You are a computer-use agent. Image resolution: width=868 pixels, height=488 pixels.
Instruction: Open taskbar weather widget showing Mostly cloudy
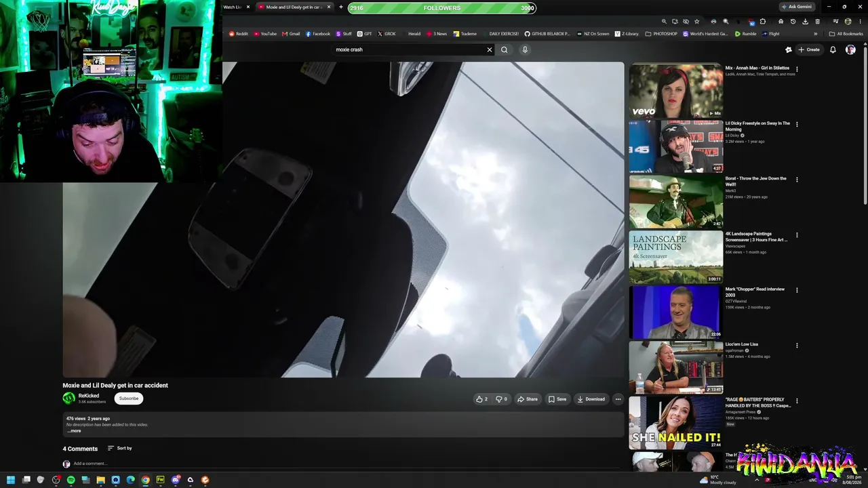[718, 480]
